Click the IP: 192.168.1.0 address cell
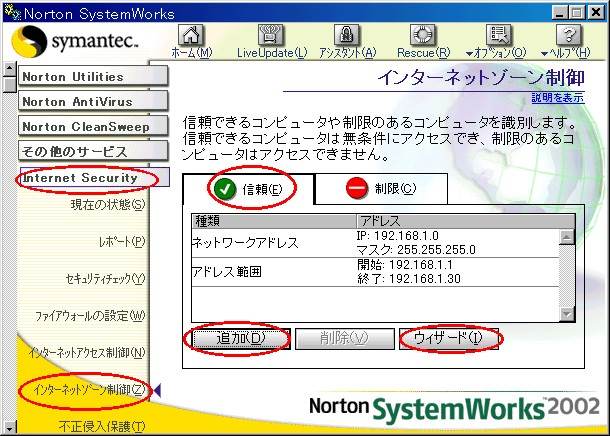Image resolution: width=610 pixels, height=436 pixels. (398, 236)
